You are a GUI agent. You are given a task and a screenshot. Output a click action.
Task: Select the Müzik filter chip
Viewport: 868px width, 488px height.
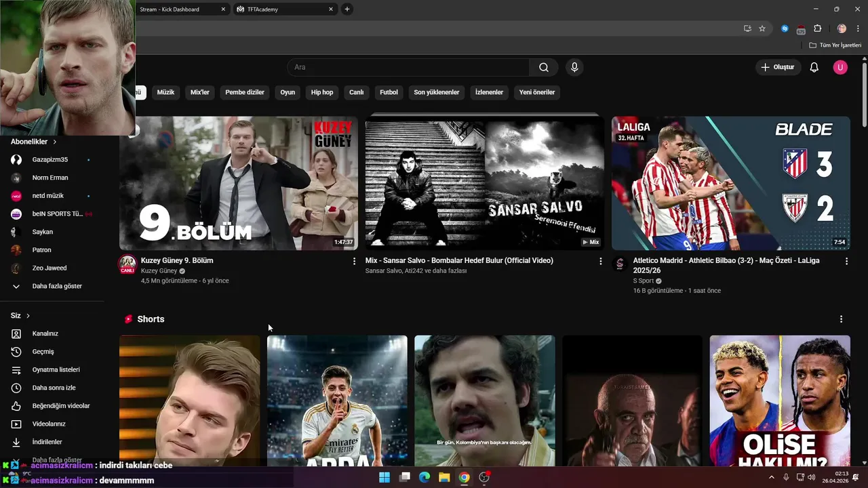[x=166, y=92]
